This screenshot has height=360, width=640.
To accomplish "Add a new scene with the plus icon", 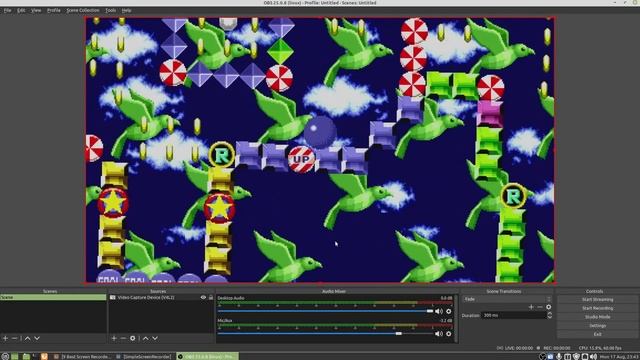I will click(x=5, y=338).
